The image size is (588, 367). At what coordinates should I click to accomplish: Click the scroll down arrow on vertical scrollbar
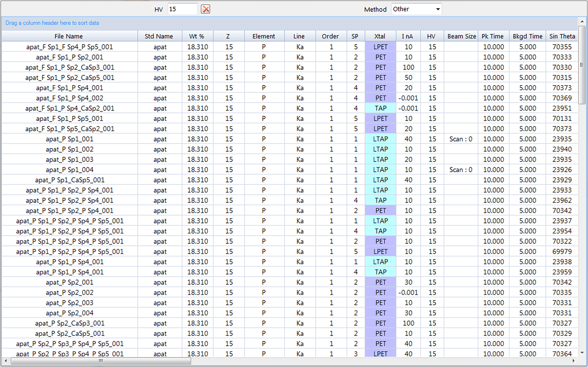(582, 353)
